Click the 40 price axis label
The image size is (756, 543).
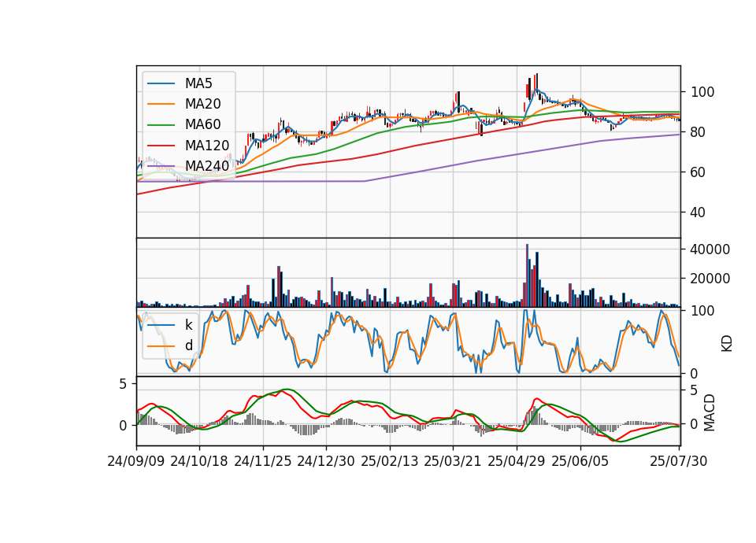point(698,212)
